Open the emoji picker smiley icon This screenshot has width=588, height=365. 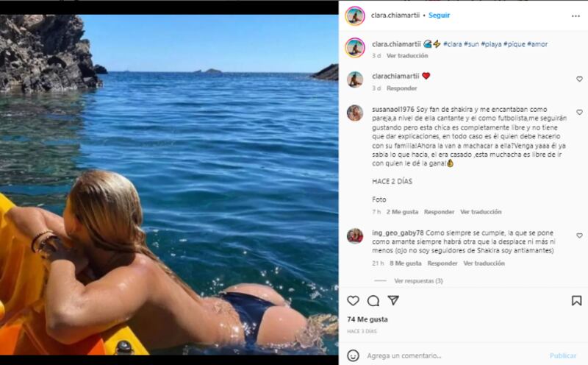353,355
